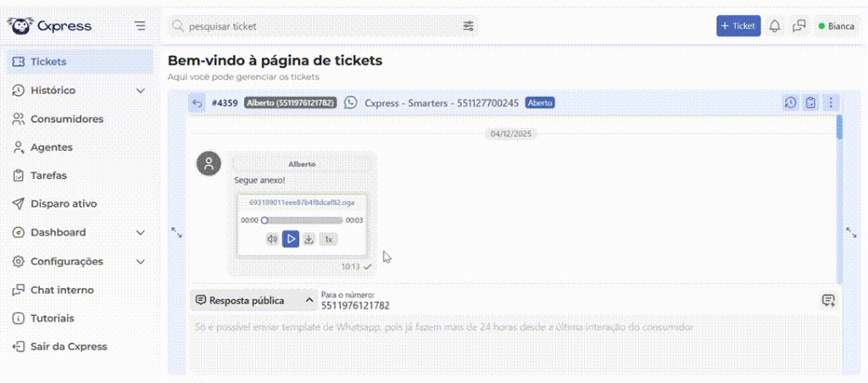Expand the Histórico submenu
The width and height of the screenshot is (868, 383).
(141, 90)
